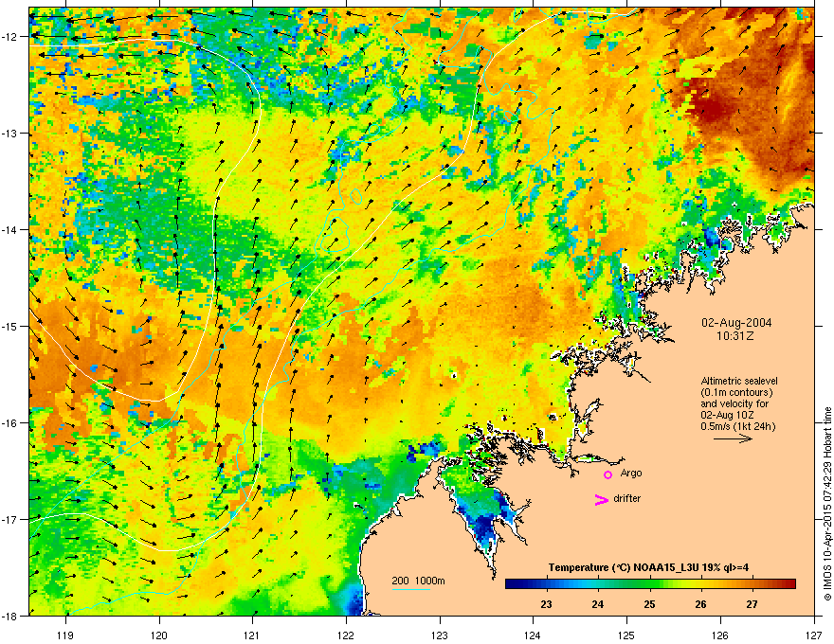Click the color bar value '23'
The width and height of the screenshot is (834, 644).
[546, 604]
